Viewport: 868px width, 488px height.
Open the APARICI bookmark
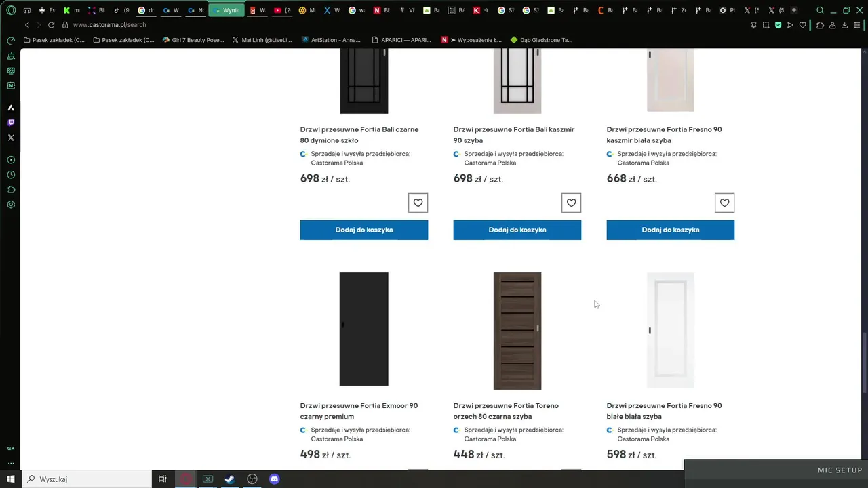(x=401, y=40)
